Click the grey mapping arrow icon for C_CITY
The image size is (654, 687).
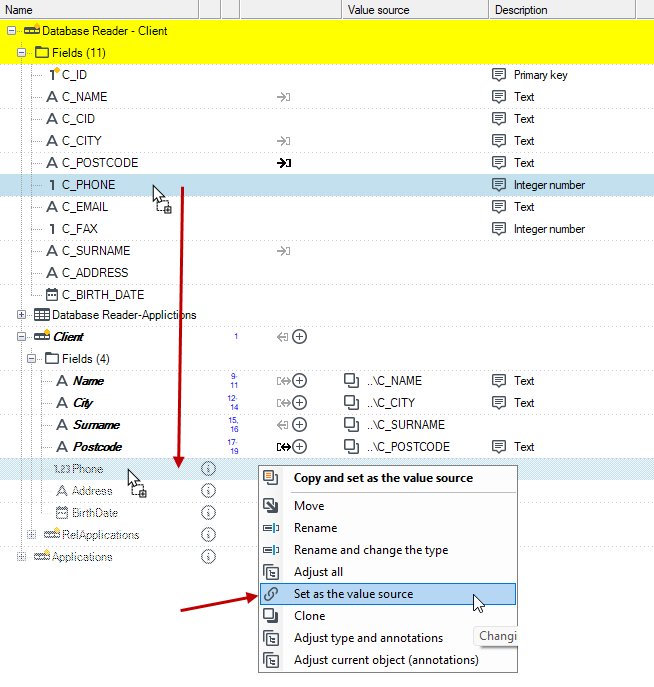pyautogui.click(x=283, y=141)
